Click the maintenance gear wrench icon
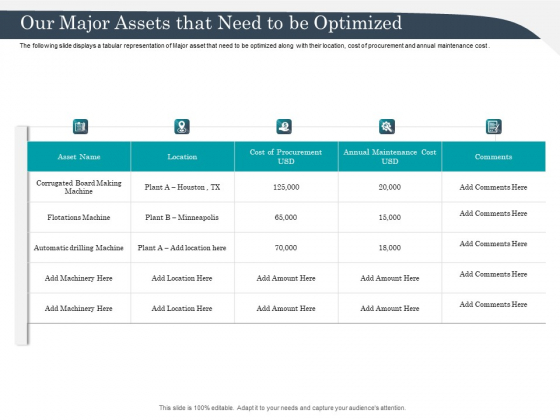Viewport: 560px width, 420px height. pos(387,126)
